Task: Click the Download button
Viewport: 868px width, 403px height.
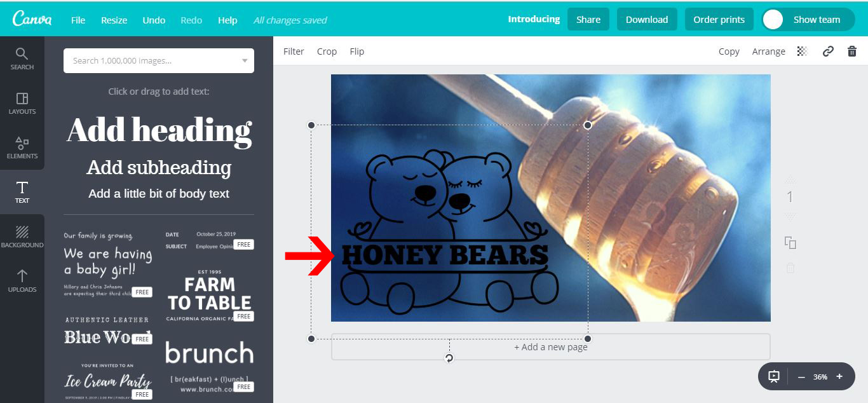Action: click(x=647, y=19)
